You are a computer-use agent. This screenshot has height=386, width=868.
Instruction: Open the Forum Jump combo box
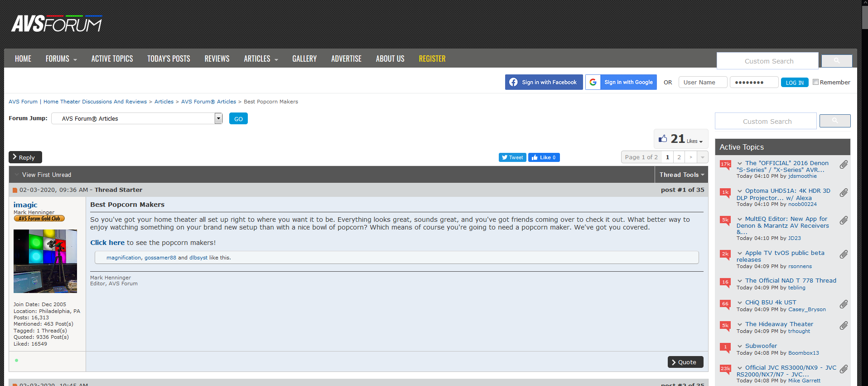point(137,118)
